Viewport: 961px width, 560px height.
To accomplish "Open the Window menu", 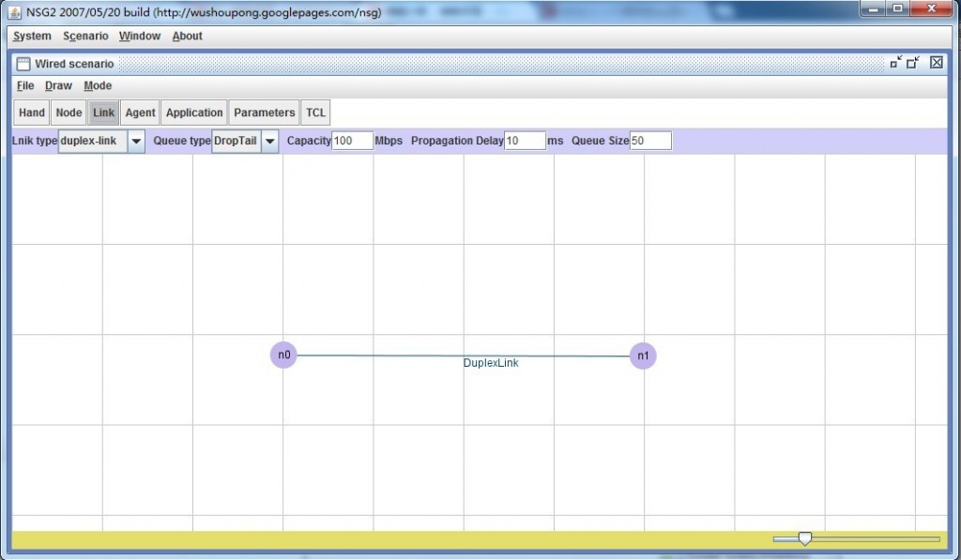I will pyautogui.click(x=140, y=37).
